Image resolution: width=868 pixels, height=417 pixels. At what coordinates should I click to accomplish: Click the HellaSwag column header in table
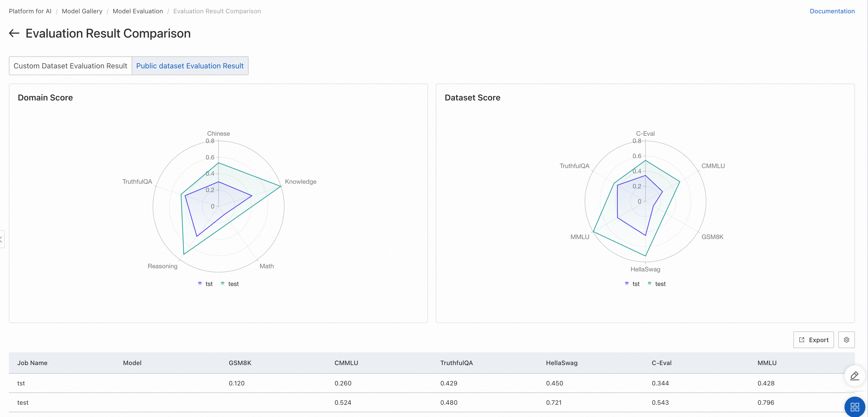coord(561,363)
